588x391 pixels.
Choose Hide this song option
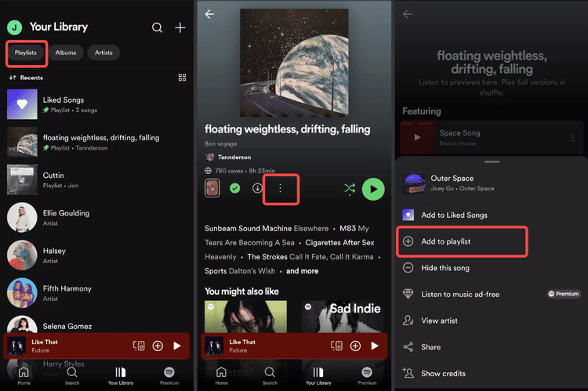(492, 268)
